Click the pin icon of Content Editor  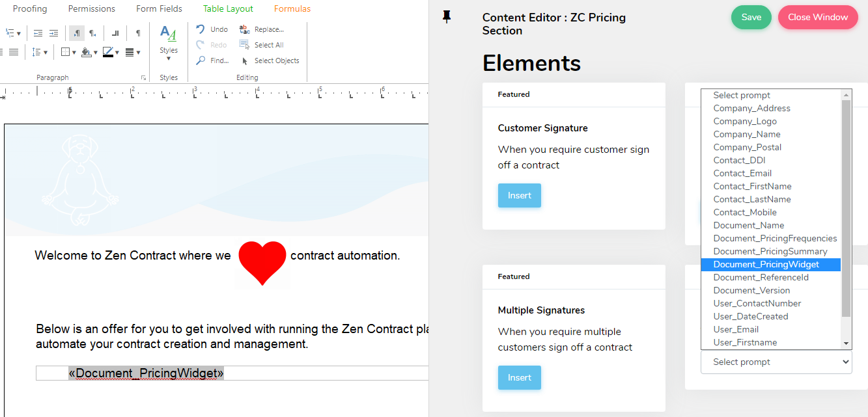pos(447,17)
